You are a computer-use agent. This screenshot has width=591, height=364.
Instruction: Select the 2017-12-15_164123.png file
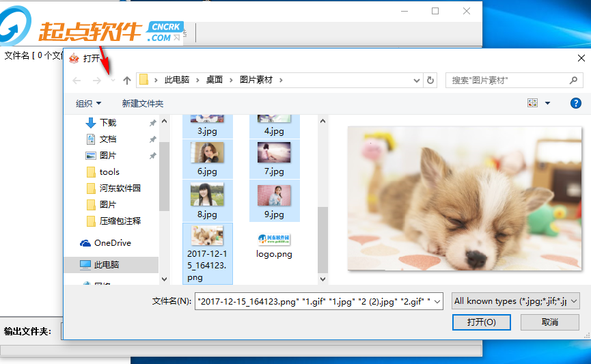(x=207, y=253)
